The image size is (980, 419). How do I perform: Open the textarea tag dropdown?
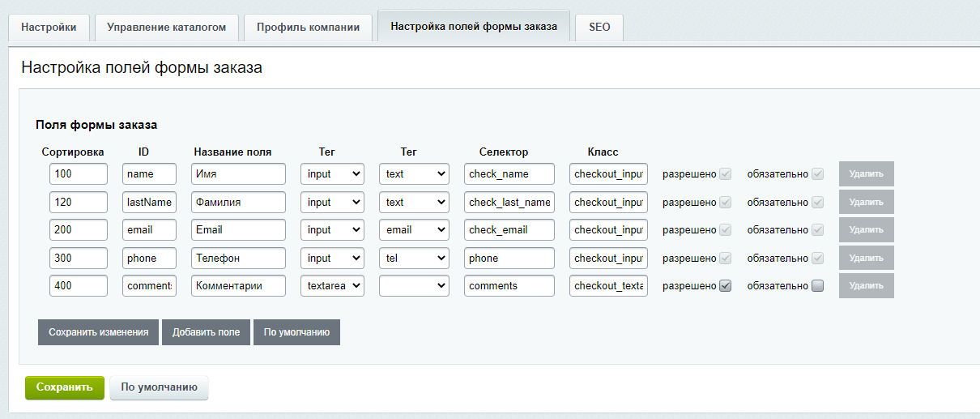pos(332,285)
